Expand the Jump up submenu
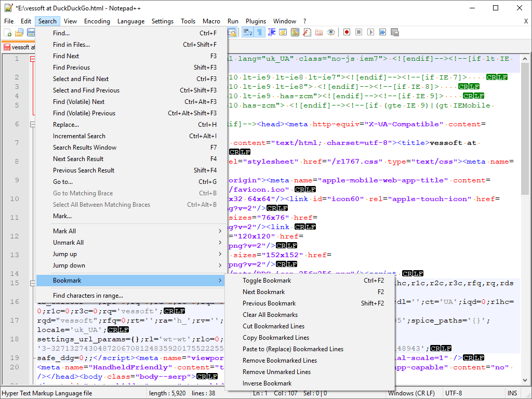Image resolution: width=532 pixels, height=399 pixels. click(130, 254)
